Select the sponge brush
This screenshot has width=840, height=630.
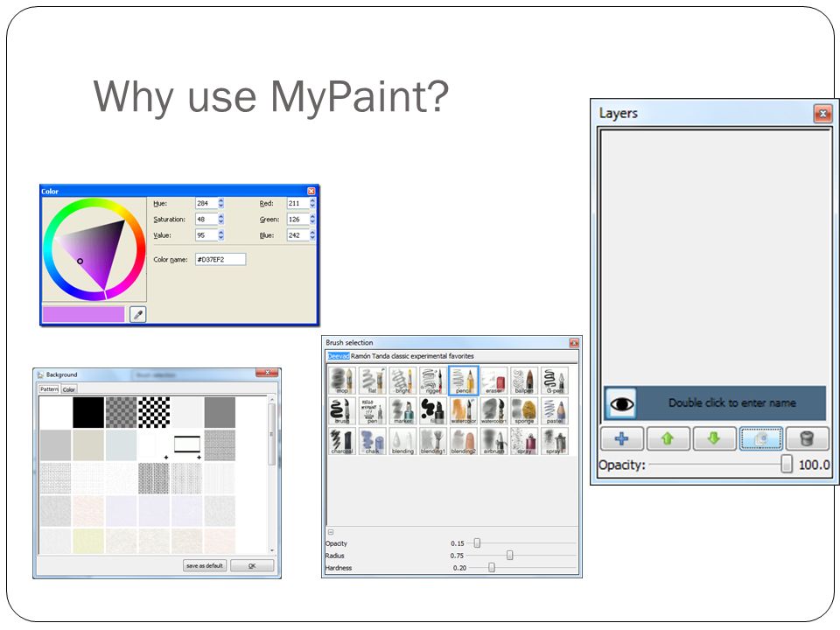[524, 411]
